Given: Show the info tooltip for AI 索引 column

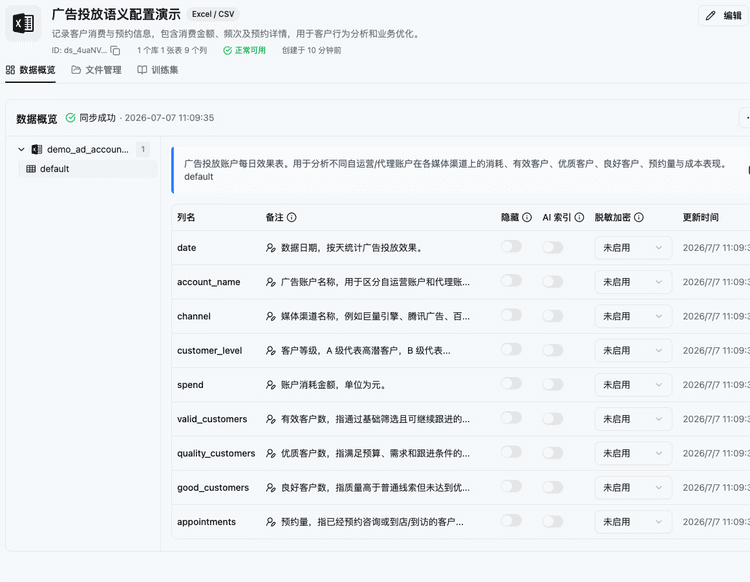Looking at the screenshot, I should click(x=579, y=217).
